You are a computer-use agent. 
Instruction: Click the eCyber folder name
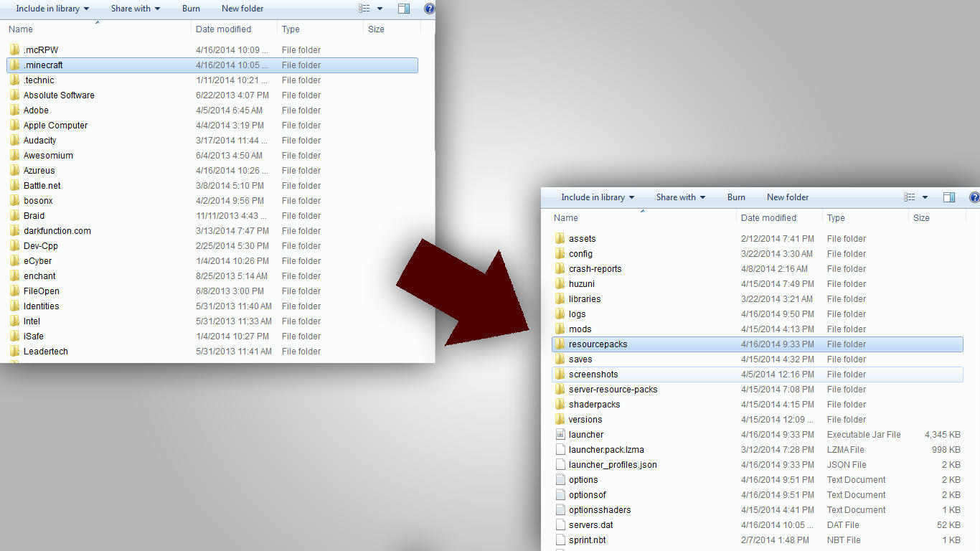click(37, 260)
